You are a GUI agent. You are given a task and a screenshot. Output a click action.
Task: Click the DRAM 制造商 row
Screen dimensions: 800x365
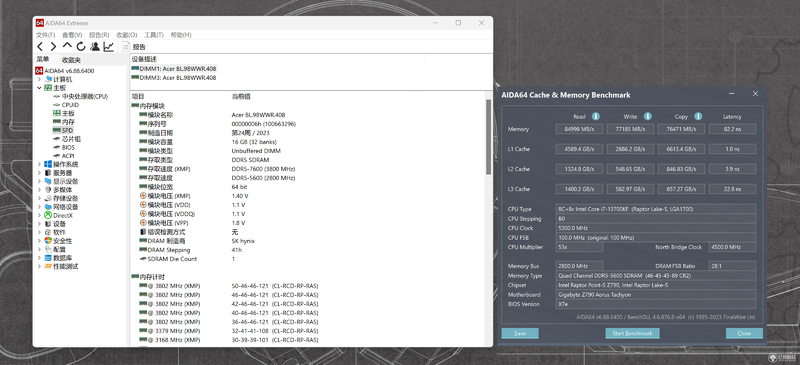(306, 241)
